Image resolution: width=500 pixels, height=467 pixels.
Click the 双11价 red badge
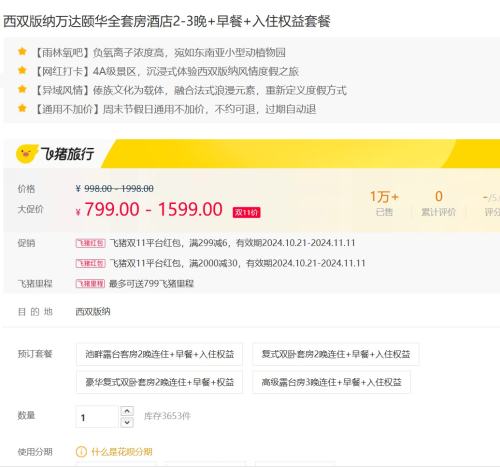pyautogui.click(x=246, y=212)
